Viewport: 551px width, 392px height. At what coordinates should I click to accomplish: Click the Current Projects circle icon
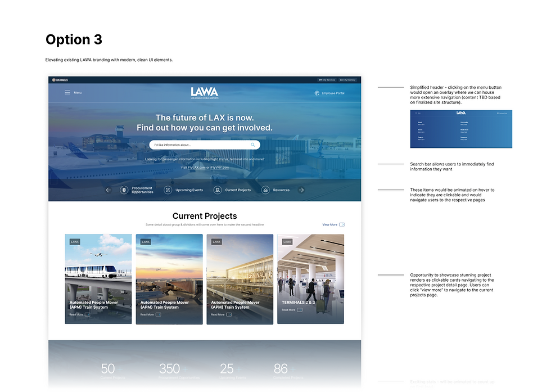click(x=218, y=190)
